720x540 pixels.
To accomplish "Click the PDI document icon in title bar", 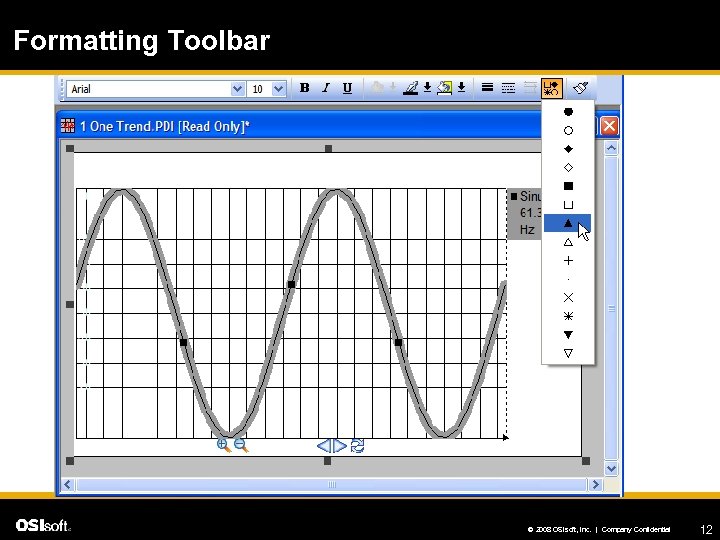I will [68, 125].
